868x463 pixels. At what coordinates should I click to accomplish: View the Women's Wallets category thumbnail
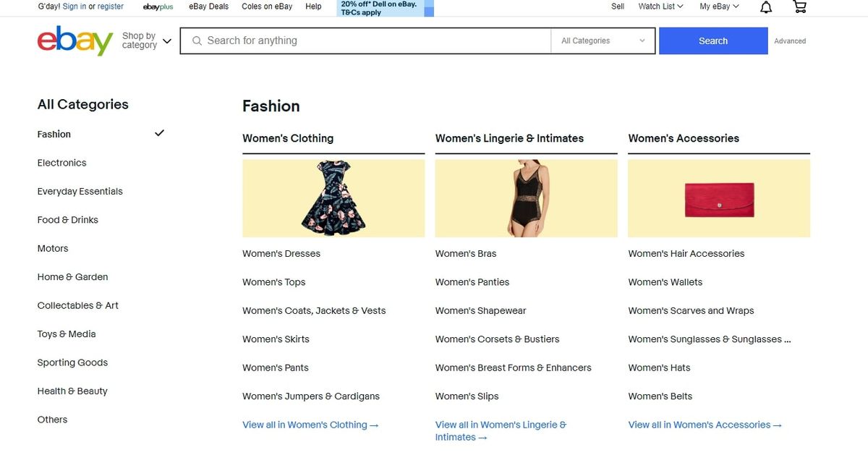click(x=718, y=197)
